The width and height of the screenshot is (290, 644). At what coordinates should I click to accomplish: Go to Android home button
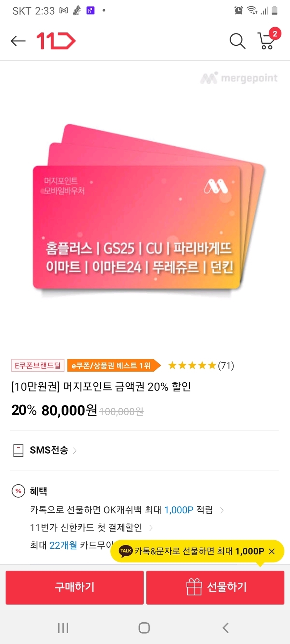click(x=144, y=628)
